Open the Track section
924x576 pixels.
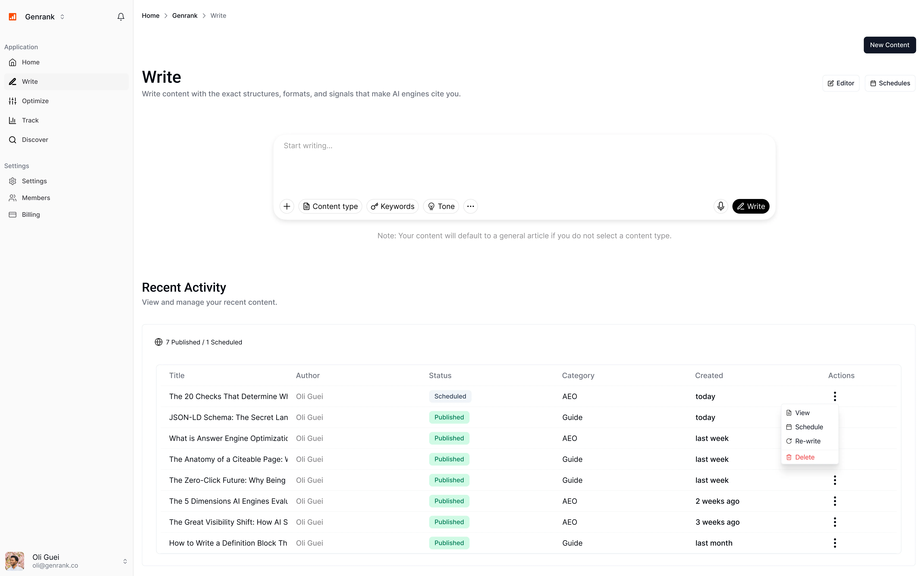[30, 120]
